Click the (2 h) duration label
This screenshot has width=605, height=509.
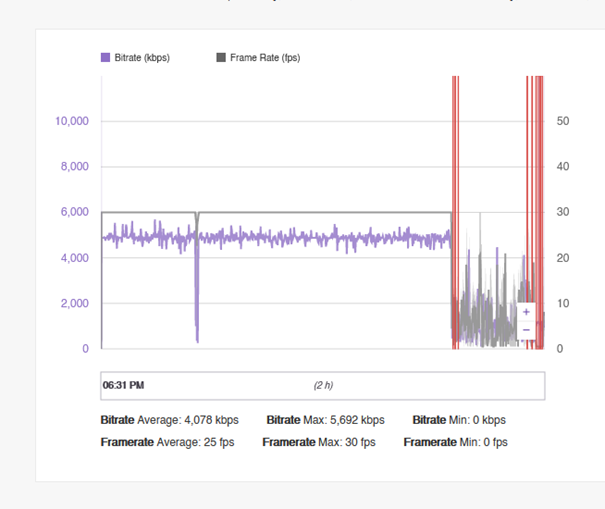(323, 385)
